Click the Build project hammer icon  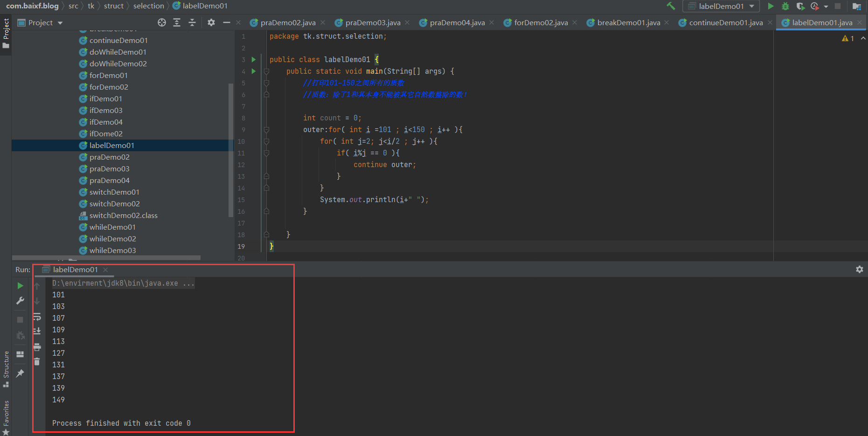pyautogui.click(x=671, y=6)
